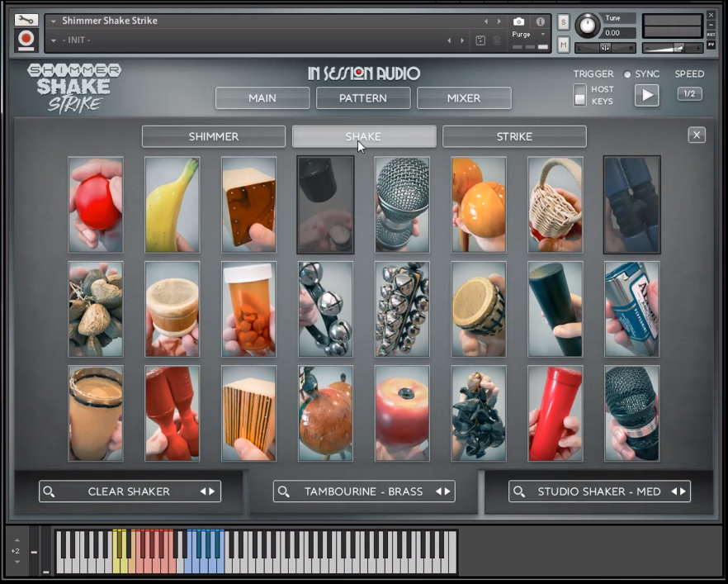Open the instrument name dropdown arrow
The height and width of the screenshot is (584, 728).
pos(54,21)
